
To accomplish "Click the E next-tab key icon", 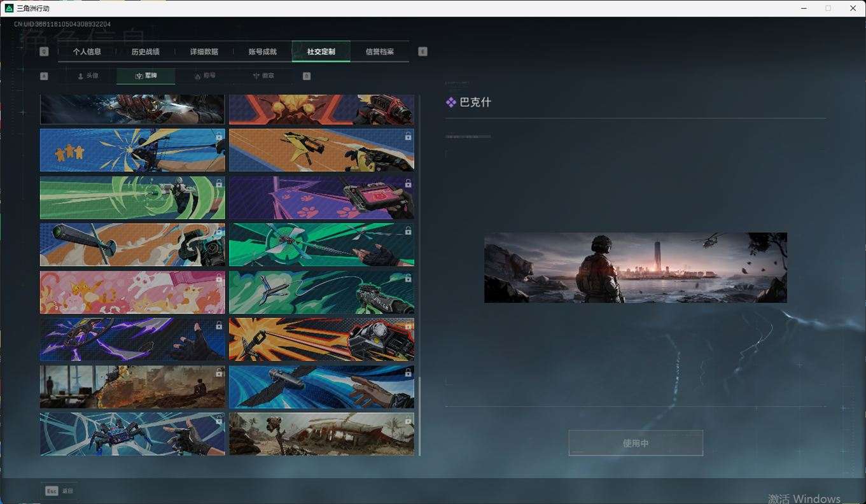I will (x=423, y=52).
